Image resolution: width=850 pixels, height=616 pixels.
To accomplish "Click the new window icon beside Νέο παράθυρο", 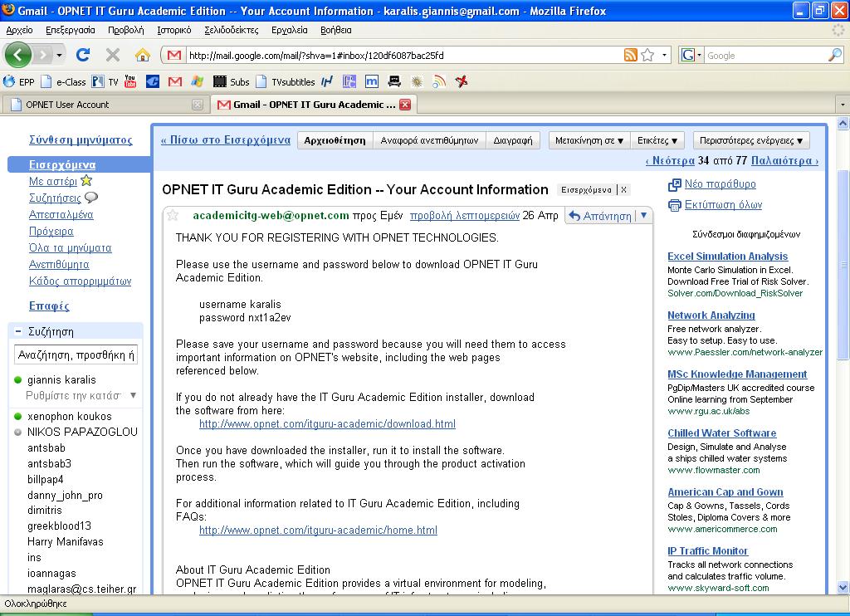I will click(x=674, y=184).
